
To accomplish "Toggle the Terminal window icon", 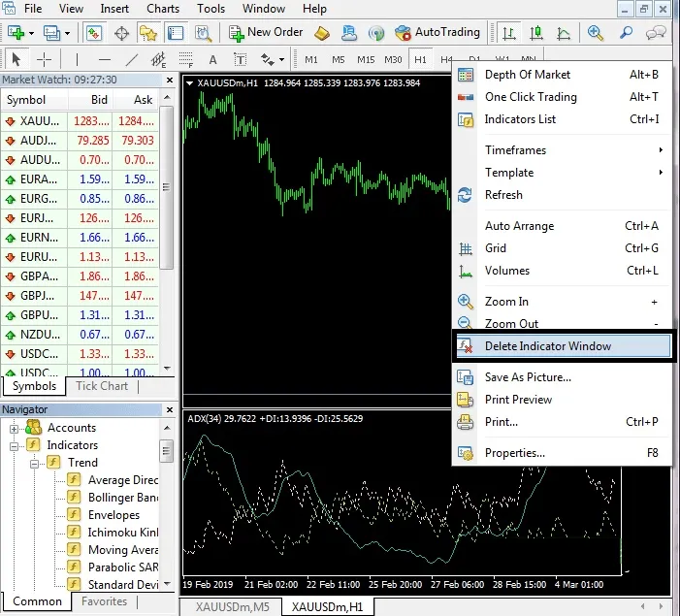I will 176,33.
